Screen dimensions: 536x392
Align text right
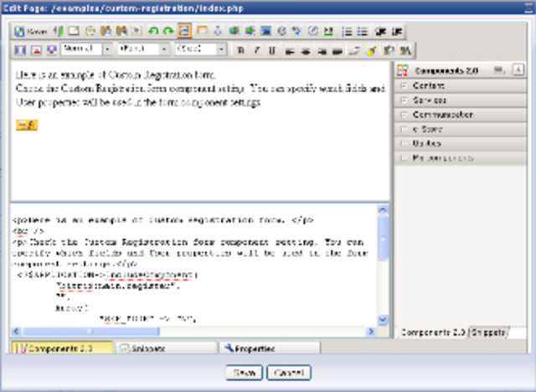[x=322, y=51]
